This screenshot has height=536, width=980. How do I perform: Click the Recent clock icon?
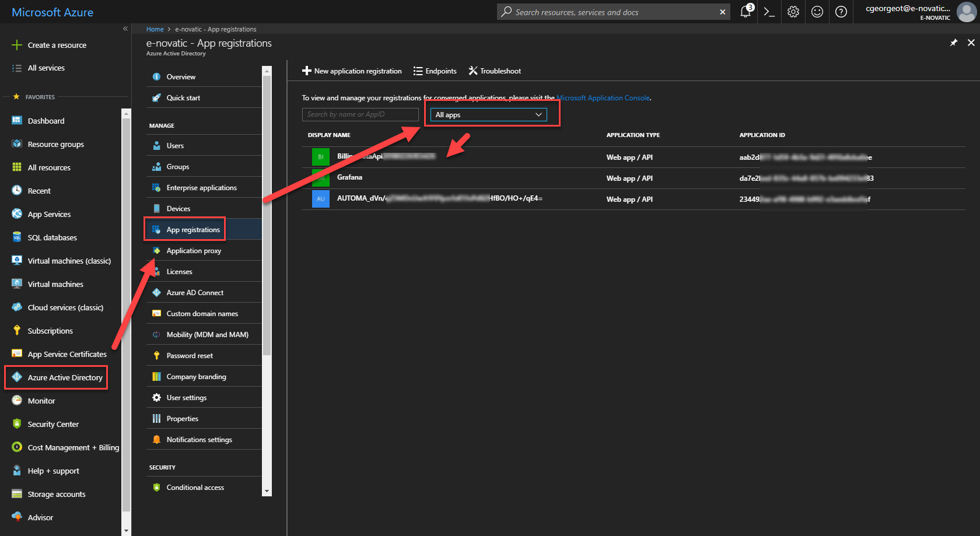17,190
